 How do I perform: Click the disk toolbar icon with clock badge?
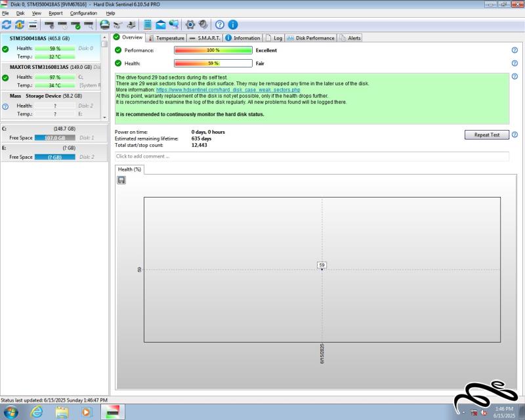pyautogui.click(x=62, y=25)
